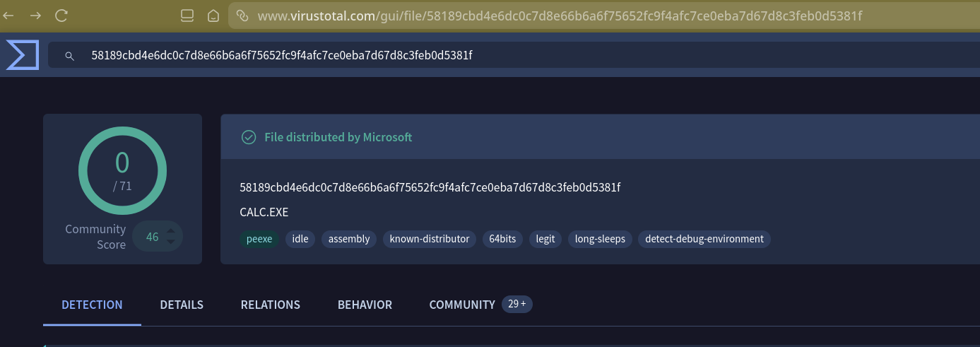Click the verified checkmark icon by Microsoft
The image size is (980, 347).
coord(249,137)
